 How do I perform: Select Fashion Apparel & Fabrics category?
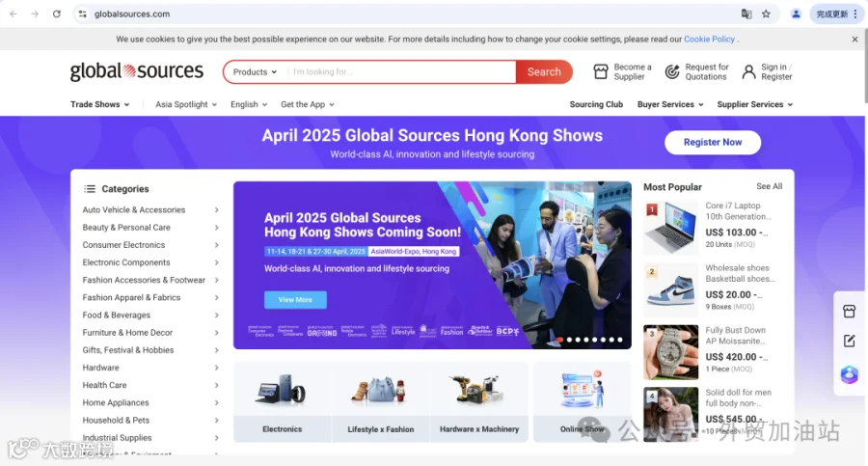pos(131,297)
